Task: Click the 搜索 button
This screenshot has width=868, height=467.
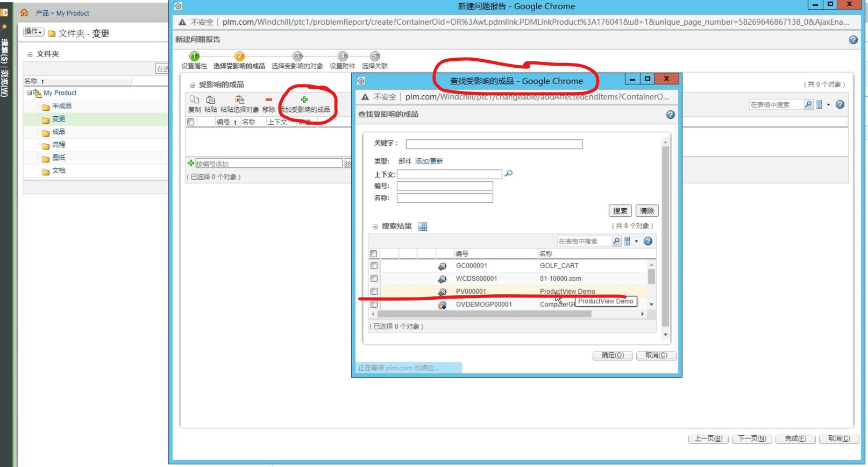Action: coord(620,211)
